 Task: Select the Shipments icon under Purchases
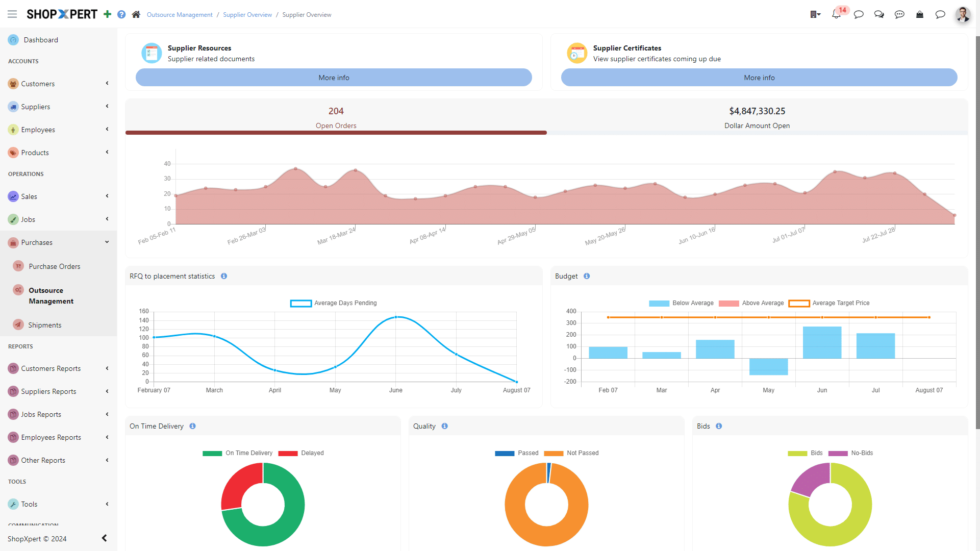point(18,324)
